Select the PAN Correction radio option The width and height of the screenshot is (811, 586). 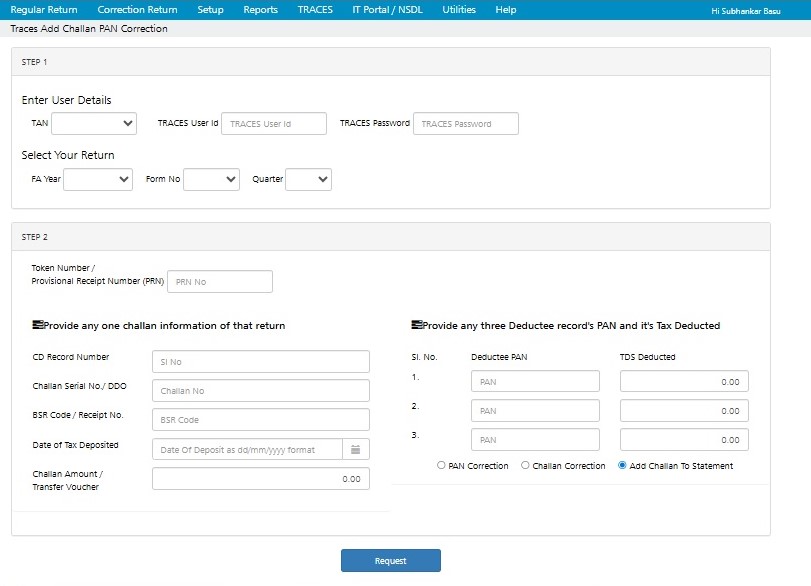tap(443, 466)
